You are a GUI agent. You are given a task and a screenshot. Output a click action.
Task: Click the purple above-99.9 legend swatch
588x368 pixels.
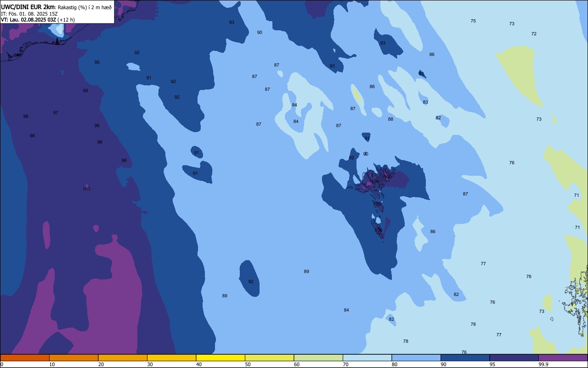tap(563, 357)
